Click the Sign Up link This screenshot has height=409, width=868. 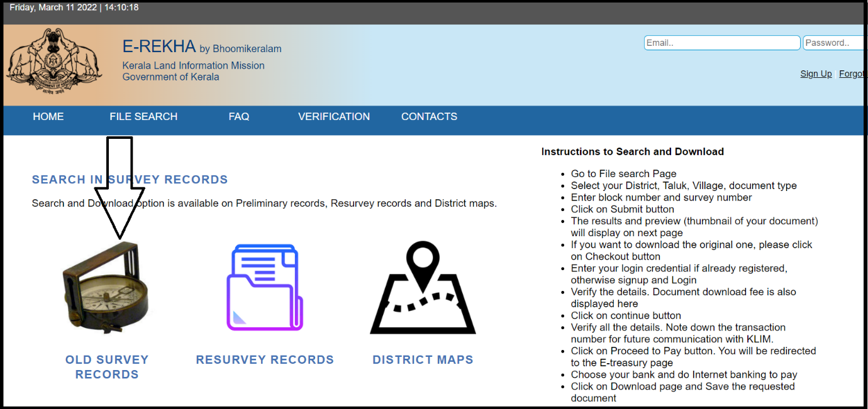click(x=816, y=74)
